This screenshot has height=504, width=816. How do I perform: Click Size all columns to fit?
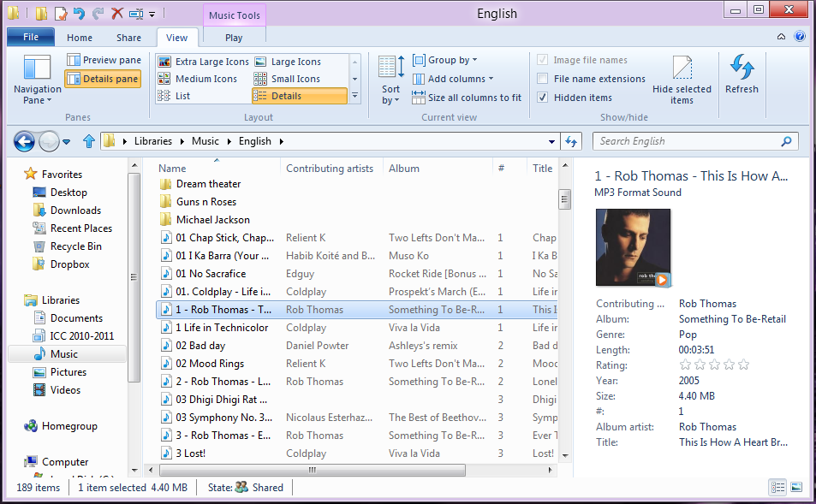click(x=467, y=98)
